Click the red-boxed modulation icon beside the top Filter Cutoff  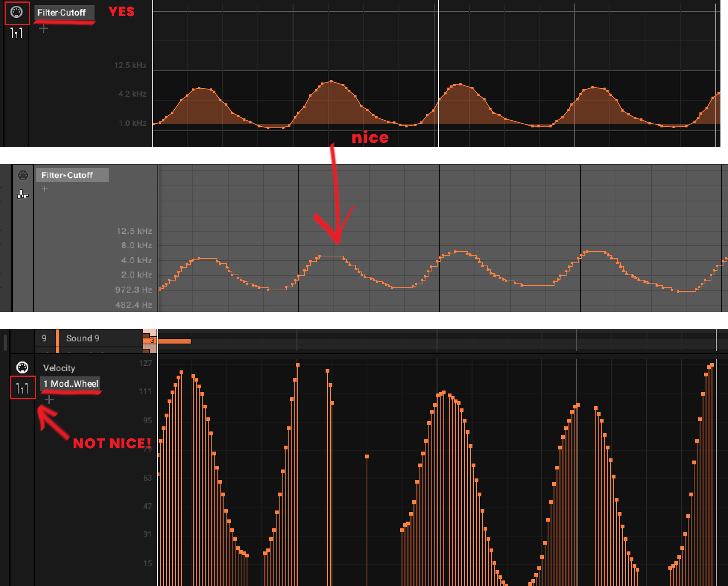point(17,12)
